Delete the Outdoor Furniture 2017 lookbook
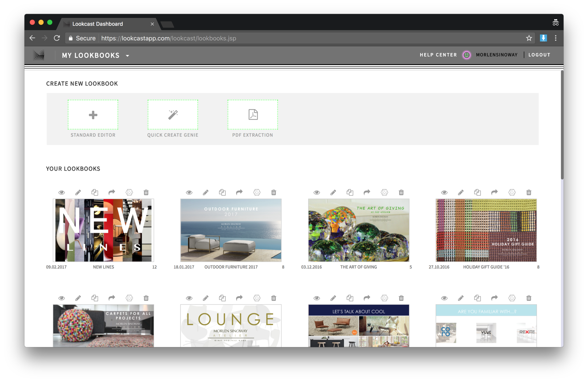This screenshot has height=382, width=588. tap(274, 192)
